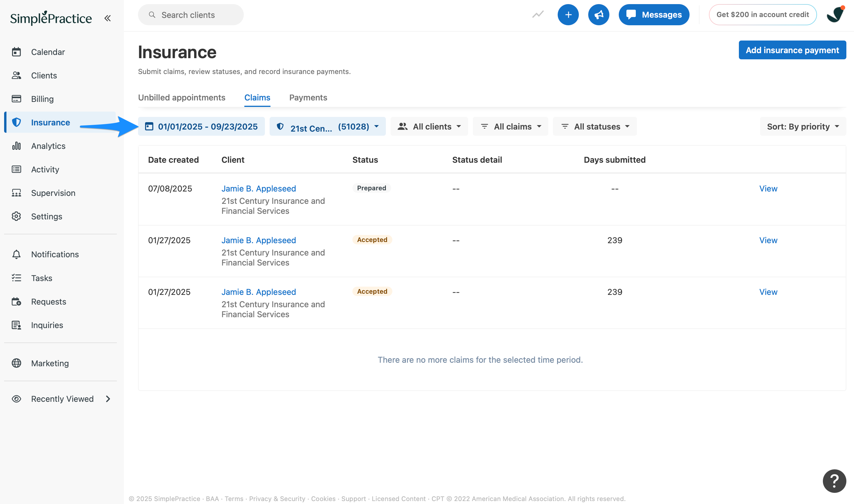View the Prepared claim from 07/08/2025
This screenshot has width=854, height=504.
[768, 189]
